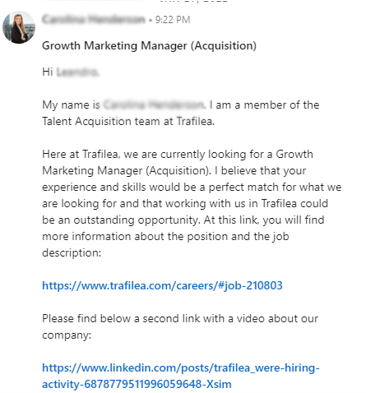This screenshot has height=393, width=366.
Task: Click the 9:22 PM message timestamp
Action: (x=173, y=20)
